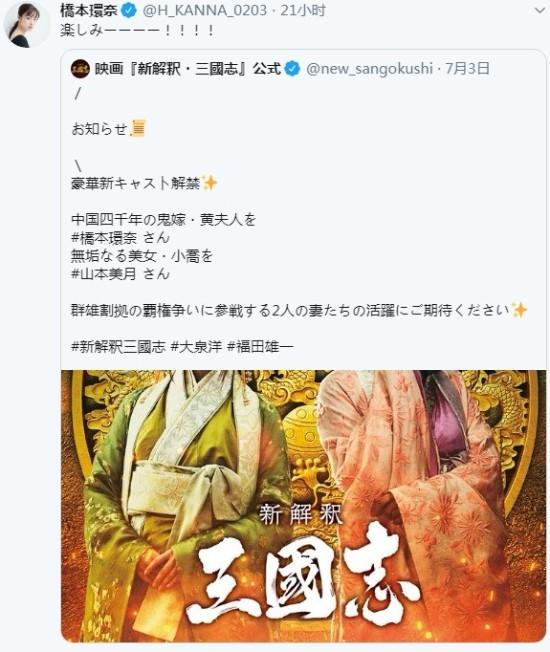Screen dimensions: 550x652
Task: Open the #新解釈三國志 hashtag
Action: (118, 347)
